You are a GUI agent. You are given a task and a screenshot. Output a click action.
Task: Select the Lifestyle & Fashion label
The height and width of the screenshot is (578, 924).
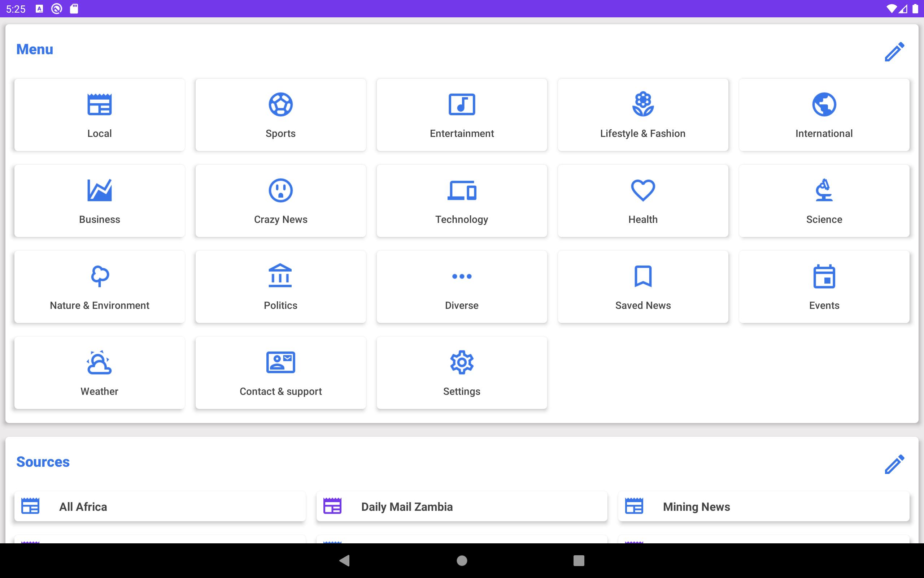point(643,133)
